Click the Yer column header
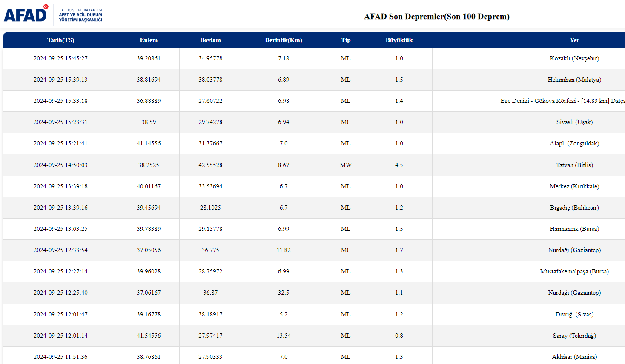This screenshot has height=364, width=625. (574, 40)
